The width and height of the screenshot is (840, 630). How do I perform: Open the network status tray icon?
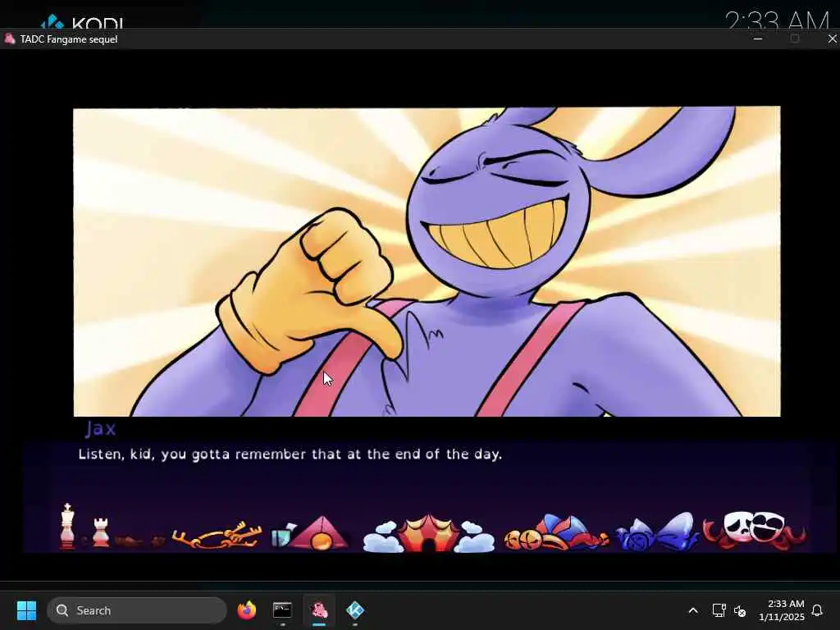719,610
